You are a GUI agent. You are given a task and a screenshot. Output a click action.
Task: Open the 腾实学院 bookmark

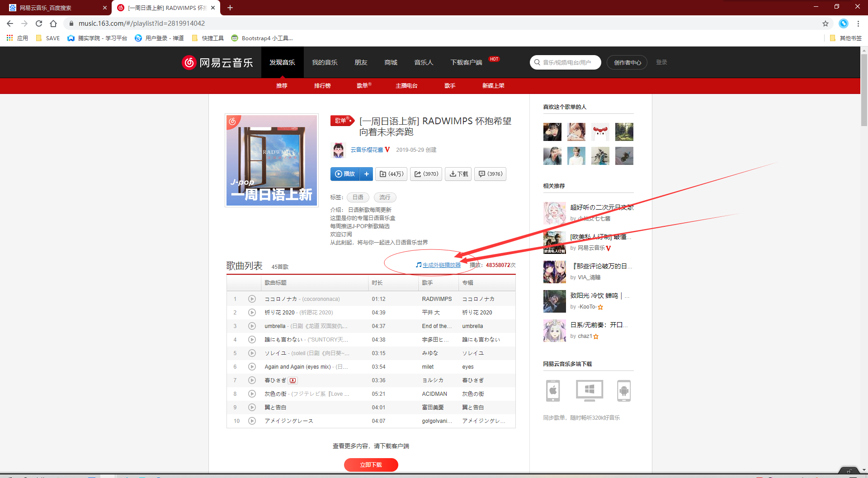[97, 38]
